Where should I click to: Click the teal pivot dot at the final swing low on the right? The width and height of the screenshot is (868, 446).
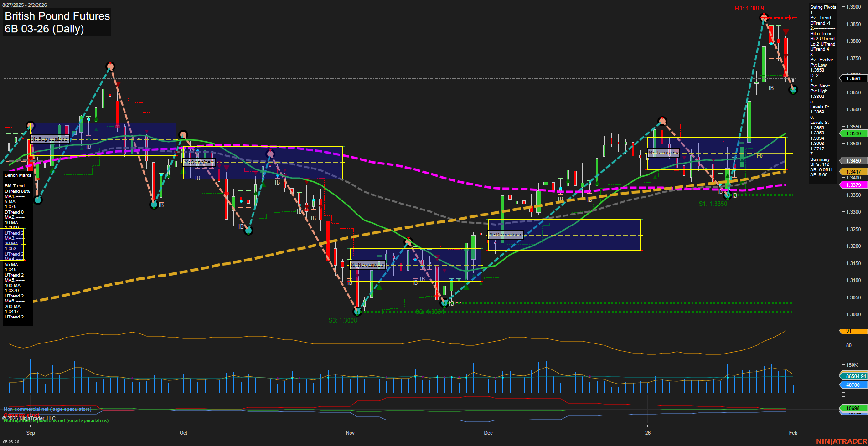(x=793, y=91)
